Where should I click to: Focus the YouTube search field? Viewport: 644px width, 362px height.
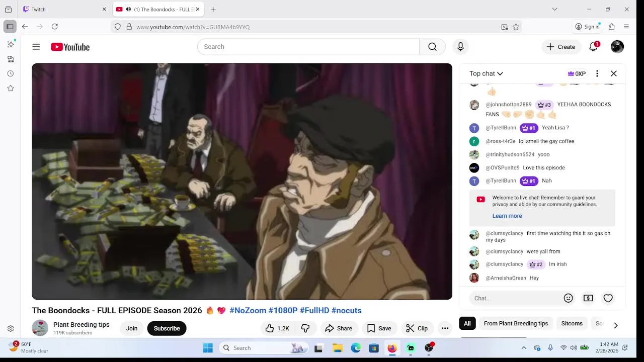(x=308, y=47)
